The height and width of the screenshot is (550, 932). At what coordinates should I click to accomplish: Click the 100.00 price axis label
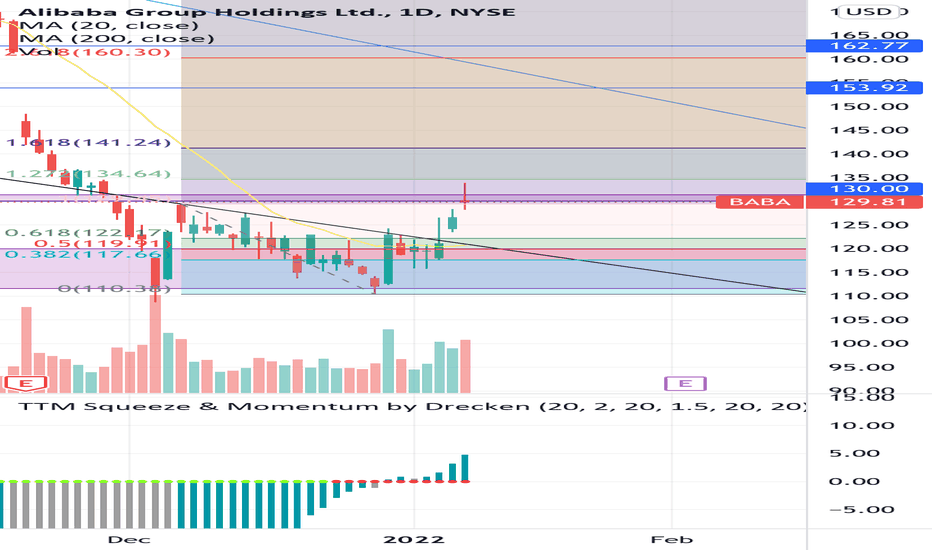click(x=869, y=344)
